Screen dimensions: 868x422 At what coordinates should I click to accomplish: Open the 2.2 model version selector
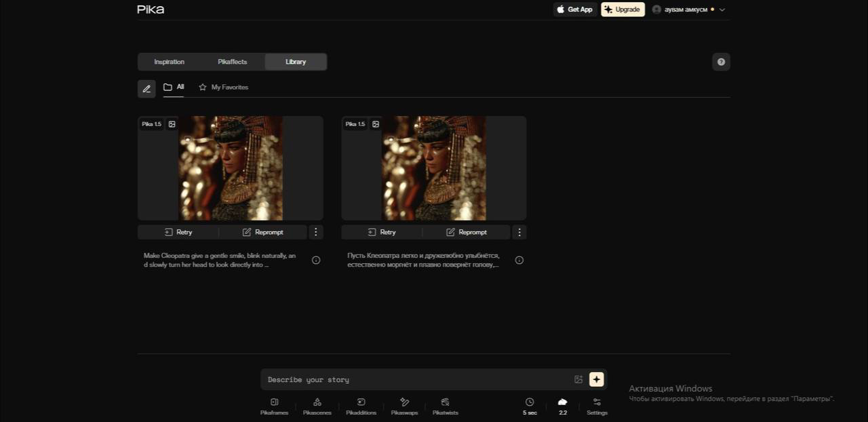click(563, 407)
